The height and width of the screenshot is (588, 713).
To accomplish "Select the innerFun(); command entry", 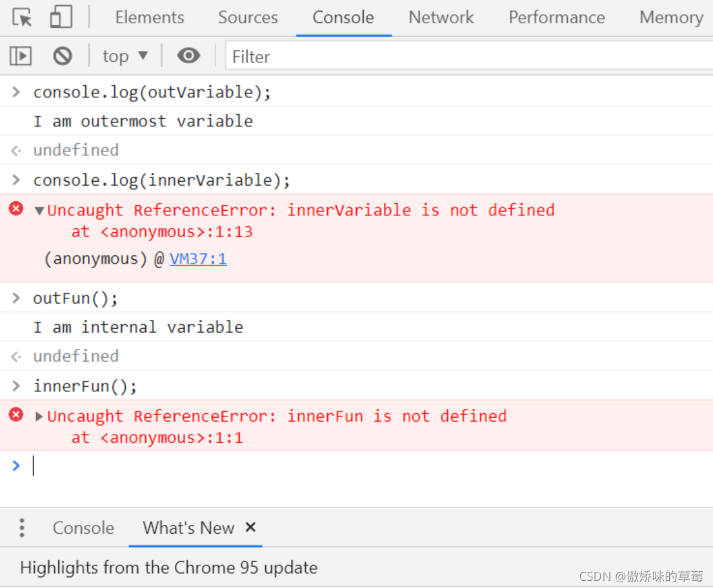I will click(85, 386).
